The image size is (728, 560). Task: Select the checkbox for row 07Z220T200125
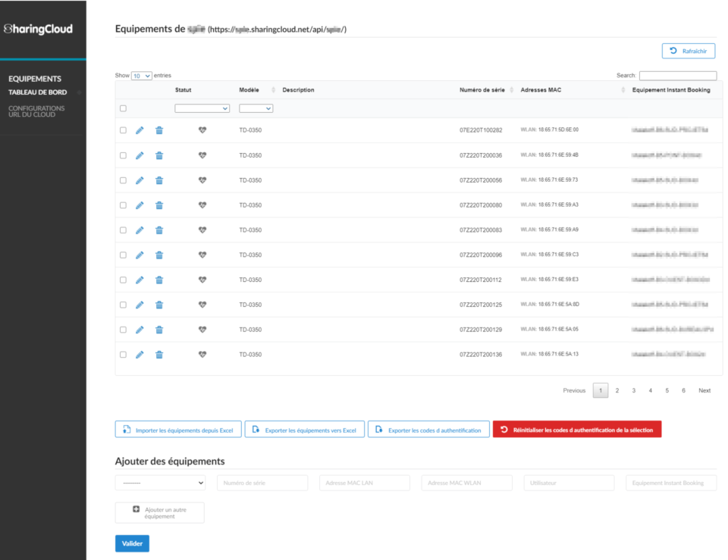123,305
